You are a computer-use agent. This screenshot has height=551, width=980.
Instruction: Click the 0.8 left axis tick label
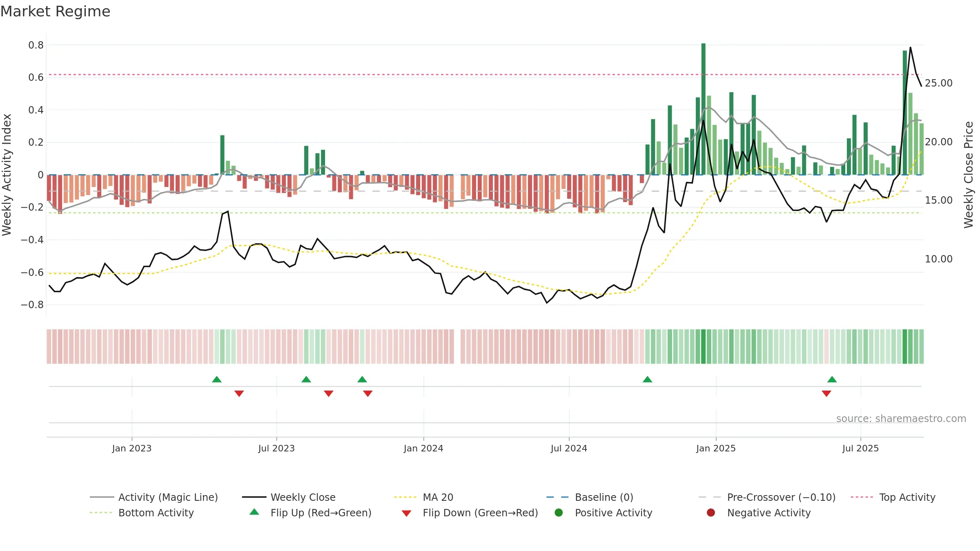click(x=36, y=45)
